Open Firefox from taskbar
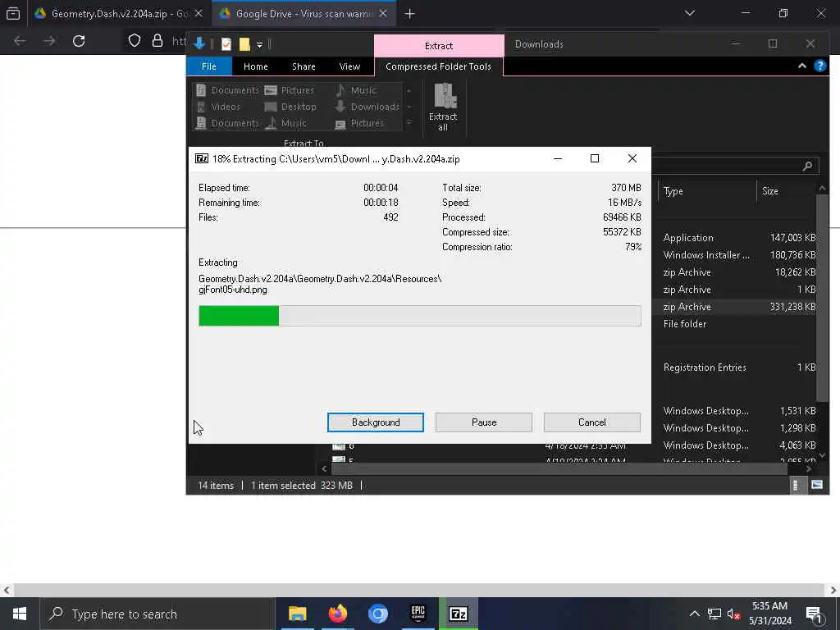Image resolution: width=840 pixels, height=630 pixels. point(337,614)
